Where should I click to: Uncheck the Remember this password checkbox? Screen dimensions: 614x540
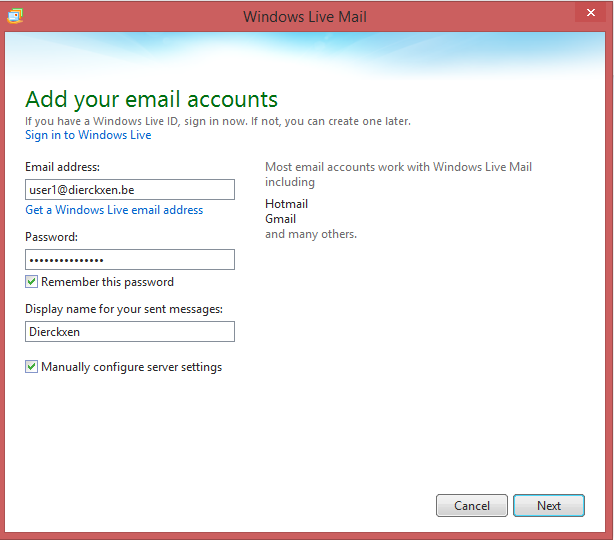32,282
